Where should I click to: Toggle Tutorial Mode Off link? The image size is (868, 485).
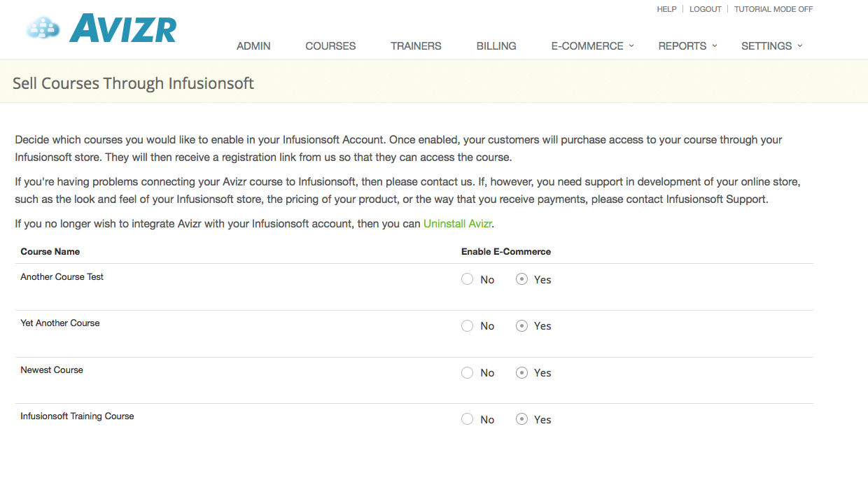click(x=773, y=9)
